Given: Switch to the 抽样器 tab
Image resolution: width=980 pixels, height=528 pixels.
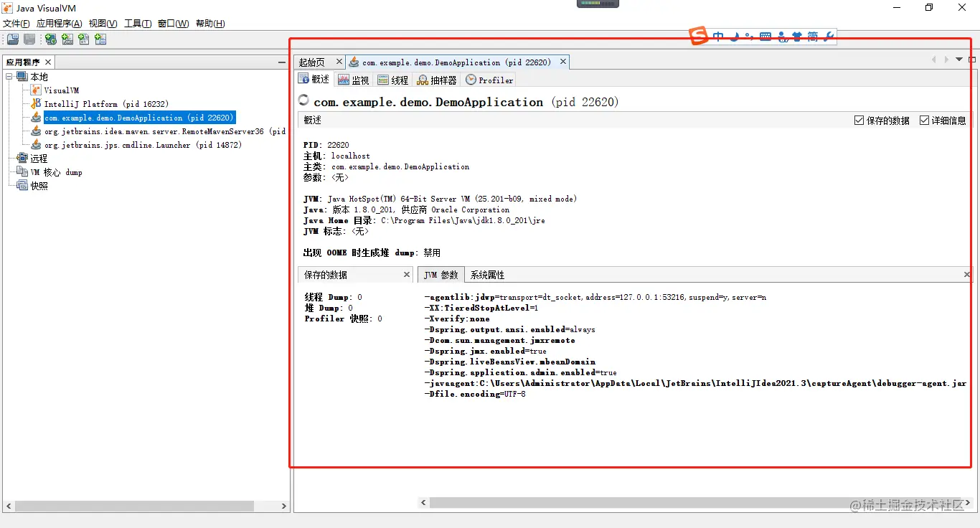Looking at the screenshot, I should click(x=437, y=80).
